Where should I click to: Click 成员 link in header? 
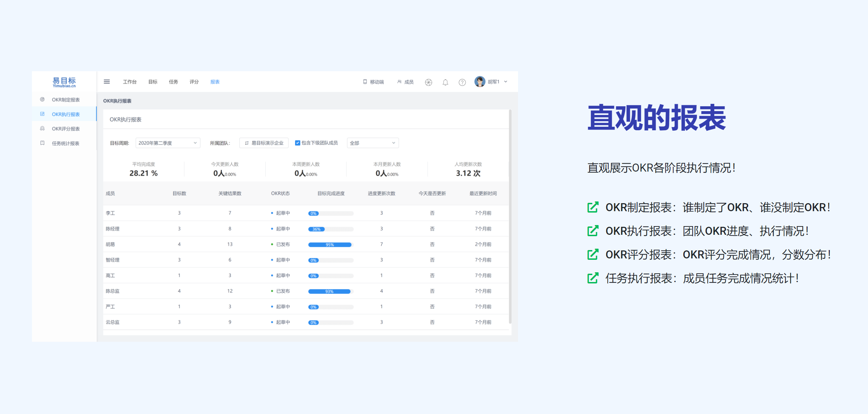(x=409, y=82)
